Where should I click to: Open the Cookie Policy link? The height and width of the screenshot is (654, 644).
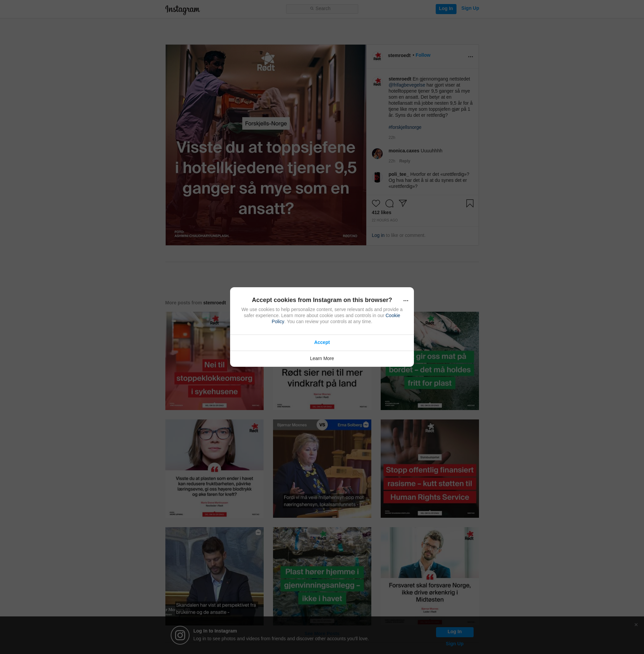click(x=392, y=315)
